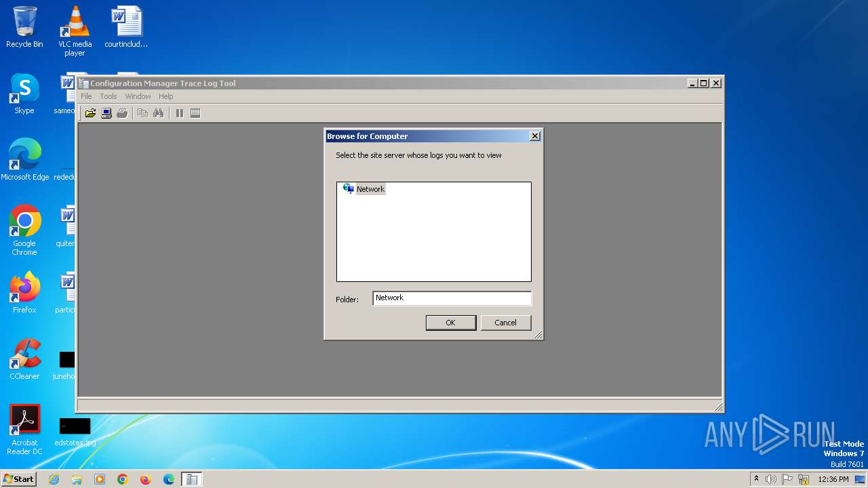Click the Acrobat Reader DC desktop icon
Viewport: 868px width, 488px height.
coord(24,430)
